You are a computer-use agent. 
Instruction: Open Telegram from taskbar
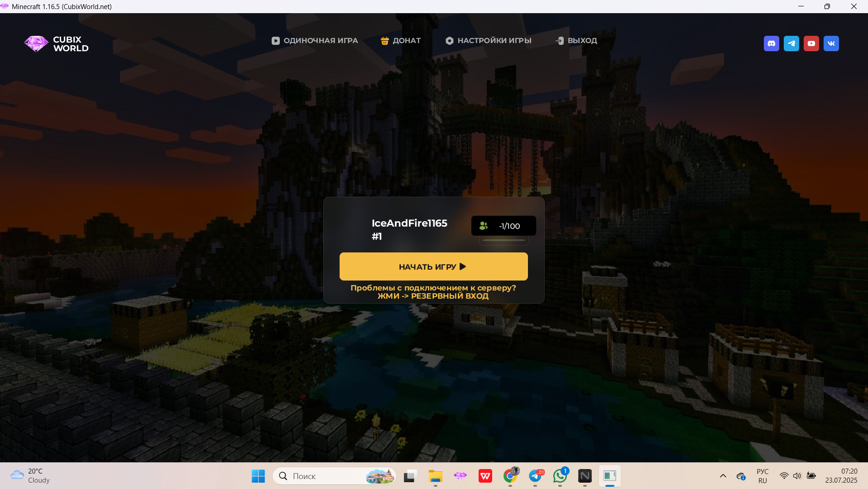click(535, 476)
